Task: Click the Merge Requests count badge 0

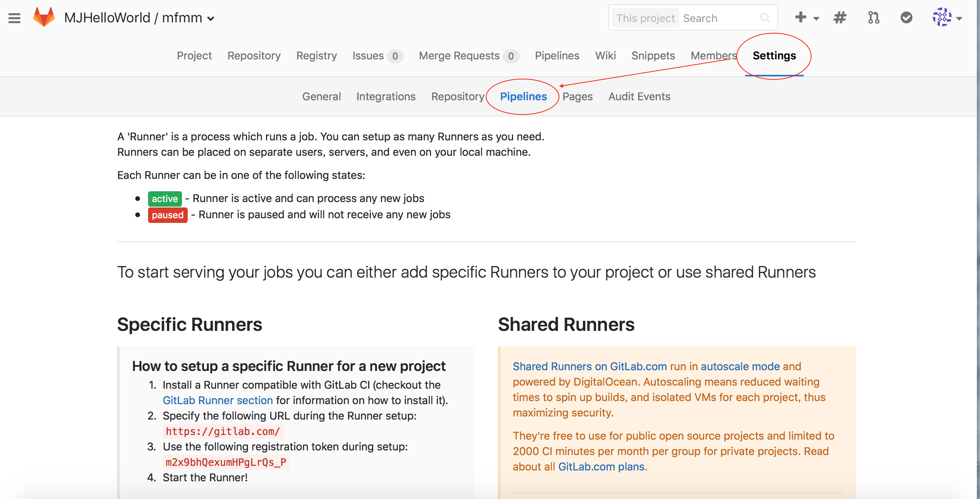Action: [x=511, y=56]
